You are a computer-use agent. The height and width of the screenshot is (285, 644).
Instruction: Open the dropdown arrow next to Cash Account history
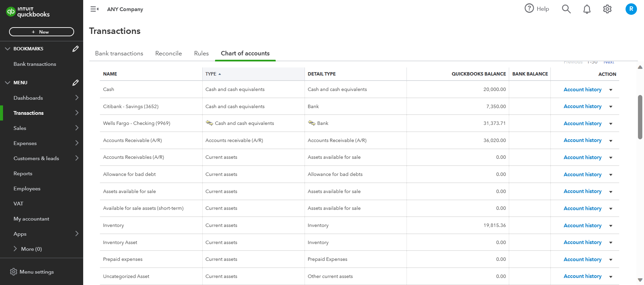point(611,90)
